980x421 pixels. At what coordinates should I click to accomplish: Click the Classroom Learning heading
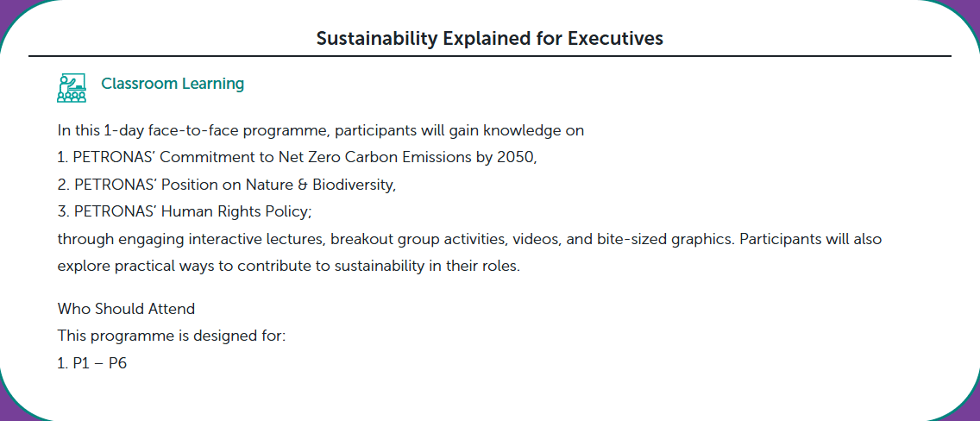(173, 84)
